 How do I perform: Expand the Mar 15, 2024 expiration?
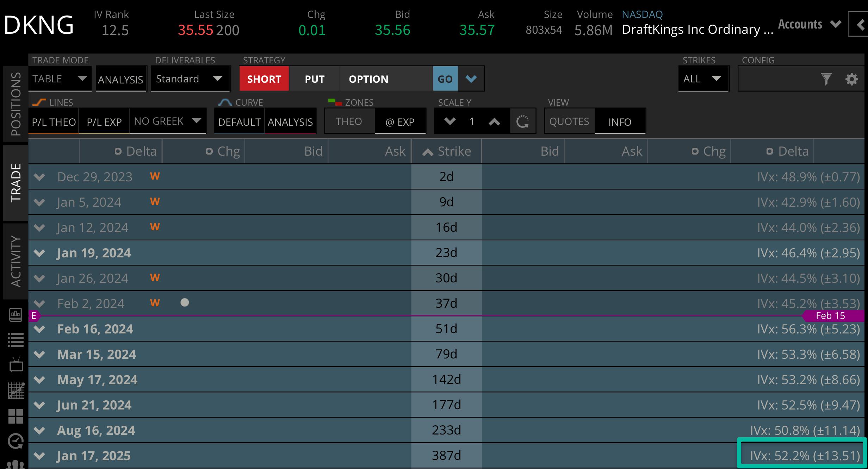(39, 354)
